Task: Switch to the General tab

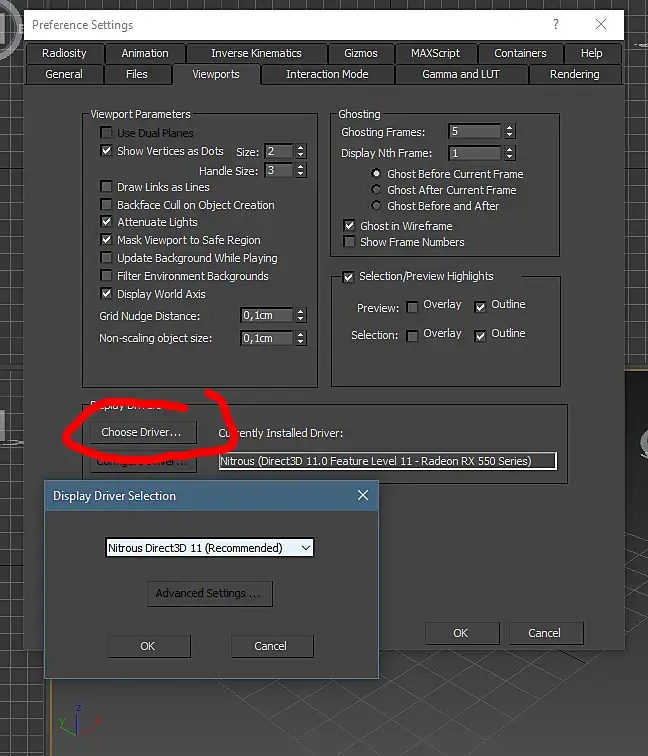Action: (x=64, y=74)
